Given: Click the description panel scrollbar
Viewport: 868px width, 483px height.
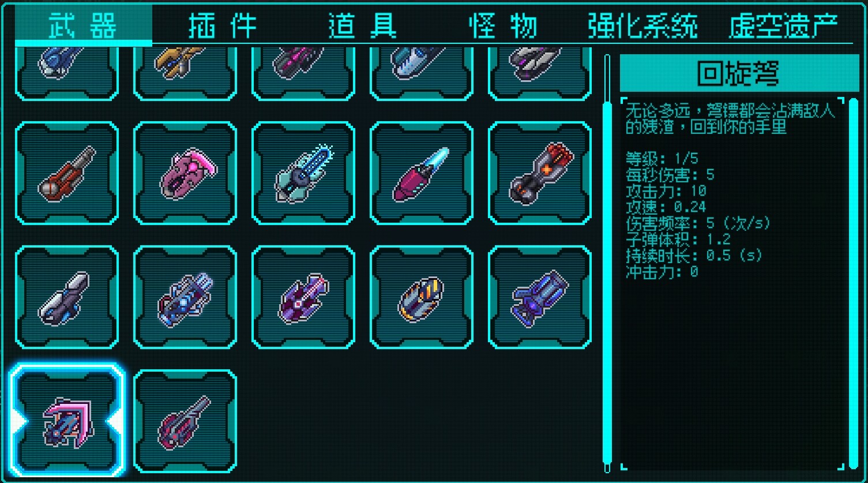Looking at the screenshot, I should 854,283.
